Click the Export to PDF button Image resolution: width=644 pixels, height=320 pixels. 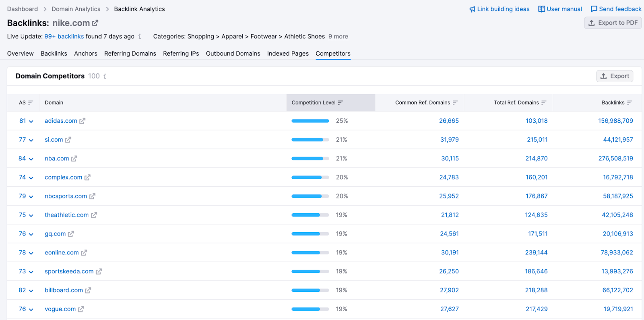coord(613,23)
